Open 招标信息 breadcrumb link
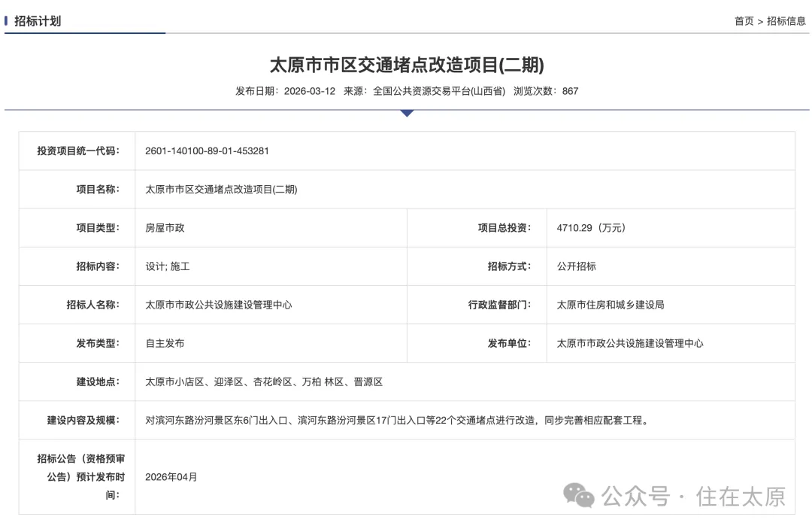Image resolution: width=812 pixels, height=529 pixels. [786, 21]
